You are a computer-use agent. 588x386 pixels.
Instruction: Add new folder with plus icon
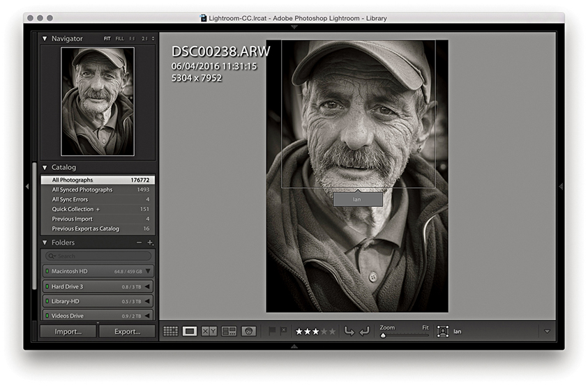pyautogui.click(x=150, y=242)
